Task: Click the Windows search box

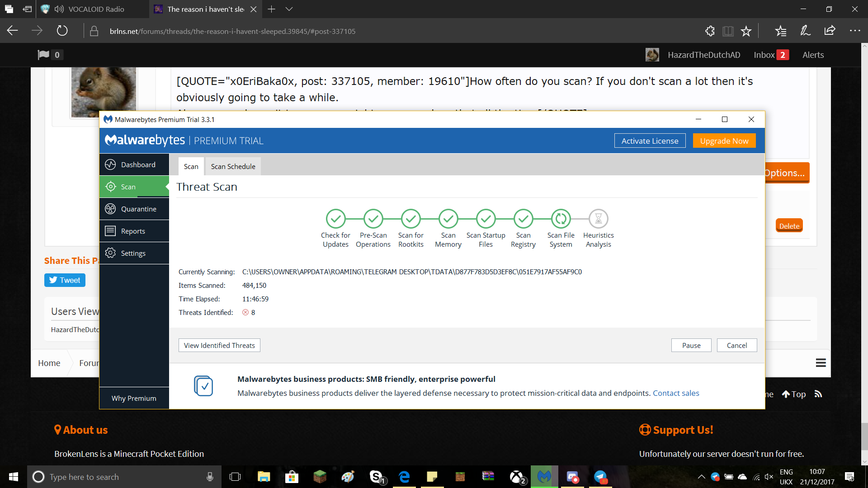Action: pos(124,477)
